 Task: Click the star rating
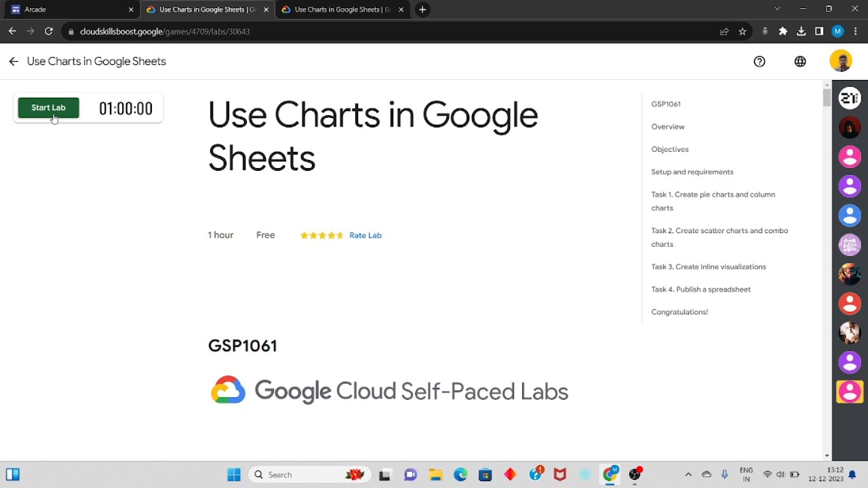tap(322, 235)
